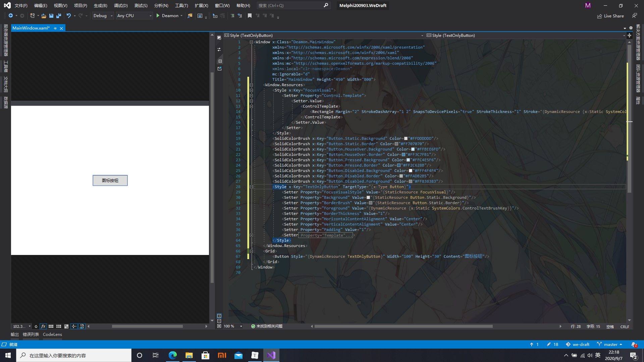Click the Save All icon
Image resolution: width=644 pixels, height=362 pixels.
click(x=58, y=15)
